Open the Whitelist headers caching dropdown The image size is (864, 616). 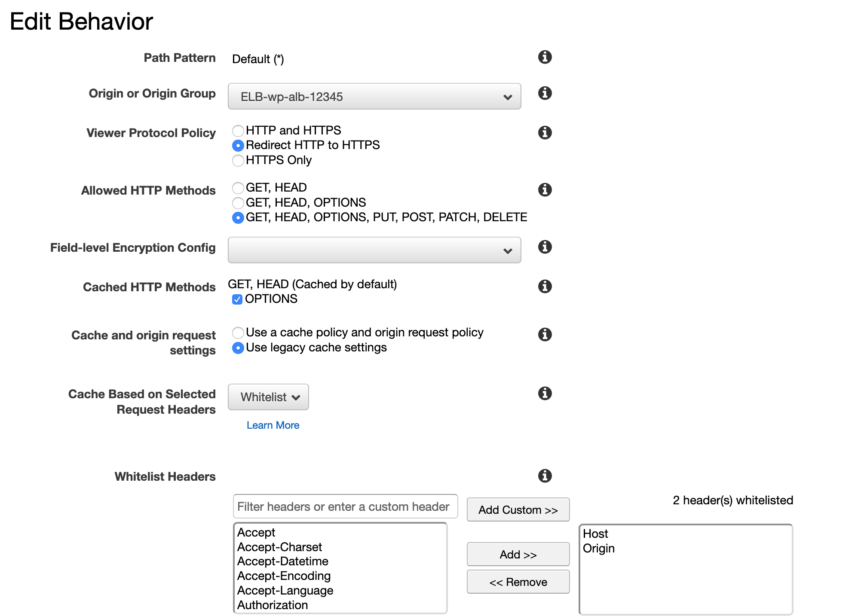coord(268,397)
